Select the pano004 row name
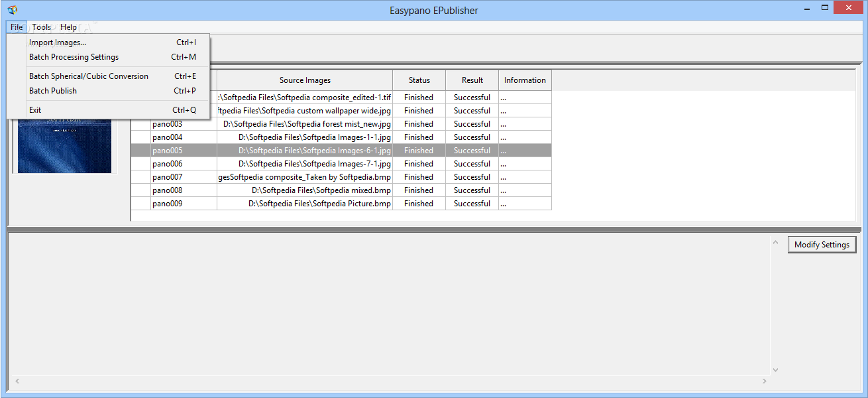The height and width of the screenshot is (398, 868). [167, 137]
